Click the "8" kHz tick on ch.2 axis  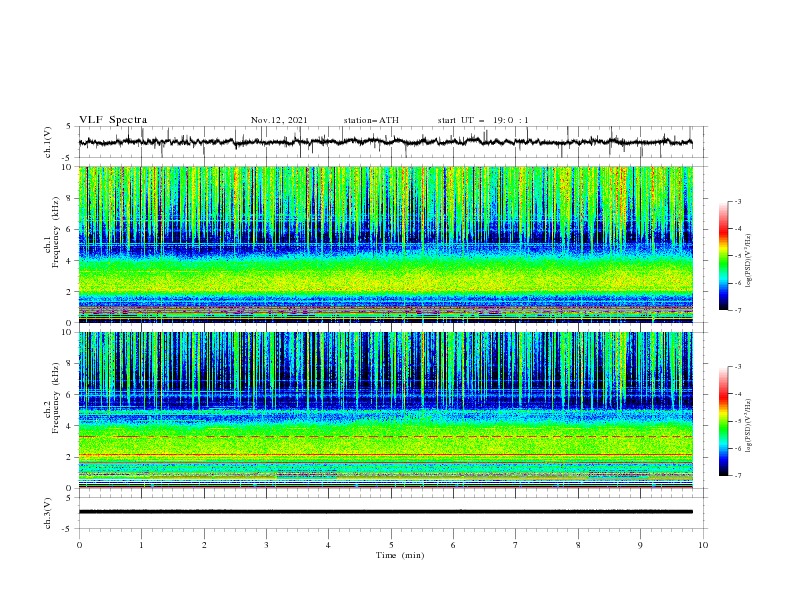tap(69, 364)
